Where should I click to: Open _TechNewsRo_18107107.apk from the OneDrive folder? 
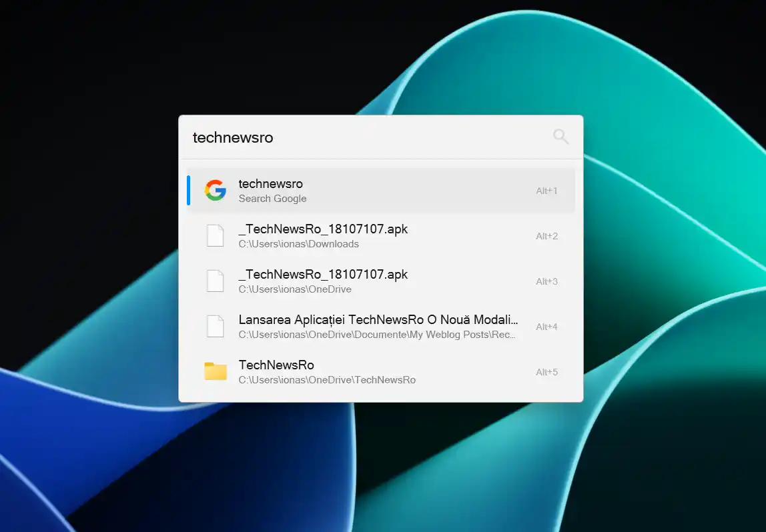(323, 274)
